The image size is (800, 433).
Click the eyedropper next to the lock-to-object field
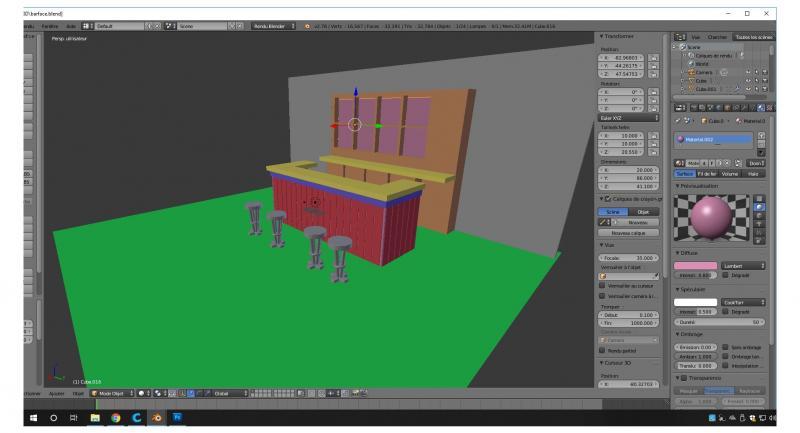point(656,275)
